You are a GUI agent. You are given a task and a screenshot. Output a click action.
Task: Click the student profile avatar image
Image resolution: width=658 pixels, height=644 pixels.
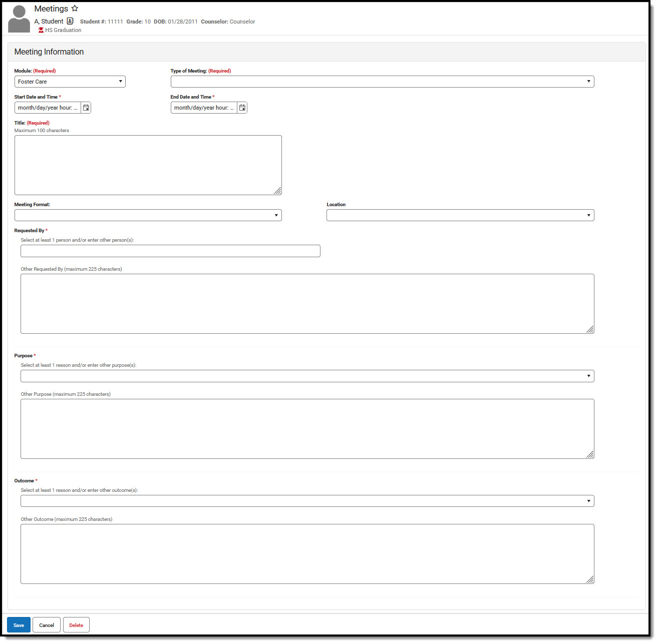click(x=19, y=19)
